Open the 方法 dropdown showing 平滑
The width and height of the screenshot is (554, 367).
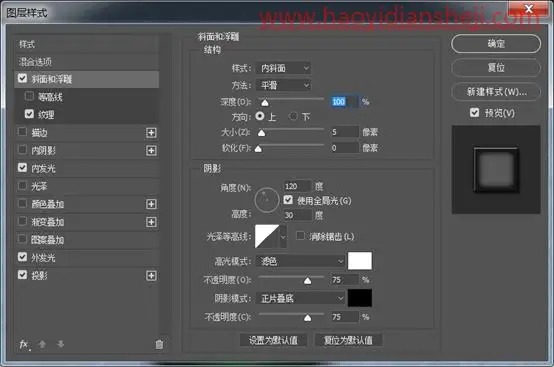tap(283, 85)
